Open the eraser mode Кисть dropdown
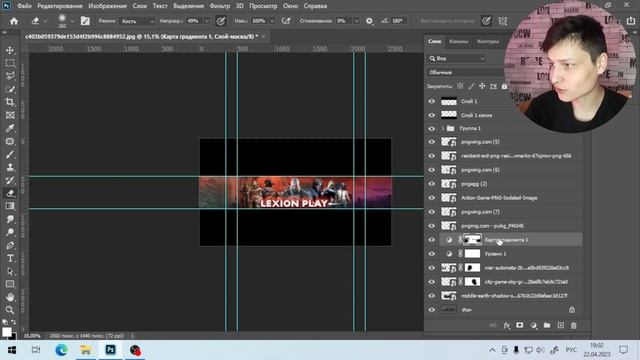Viewport: 640px width, 360px height. coord(137,21)
